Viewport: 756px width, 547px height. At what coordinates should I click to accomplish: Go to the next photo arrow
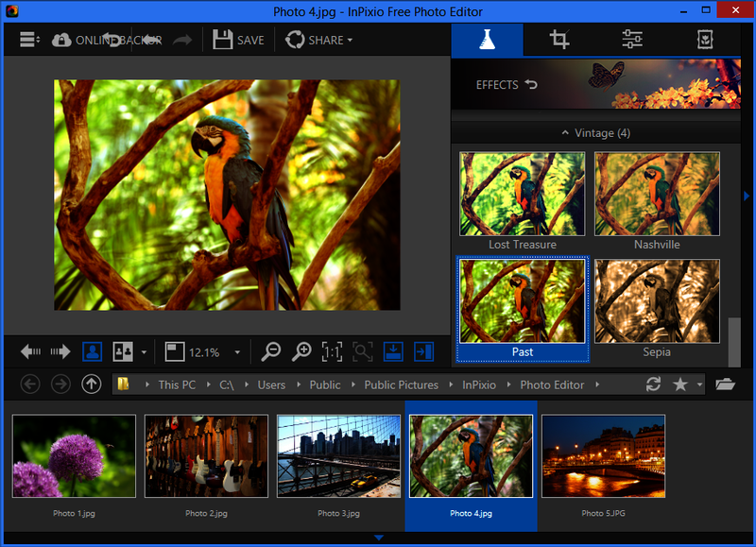[x=60, y=351]
